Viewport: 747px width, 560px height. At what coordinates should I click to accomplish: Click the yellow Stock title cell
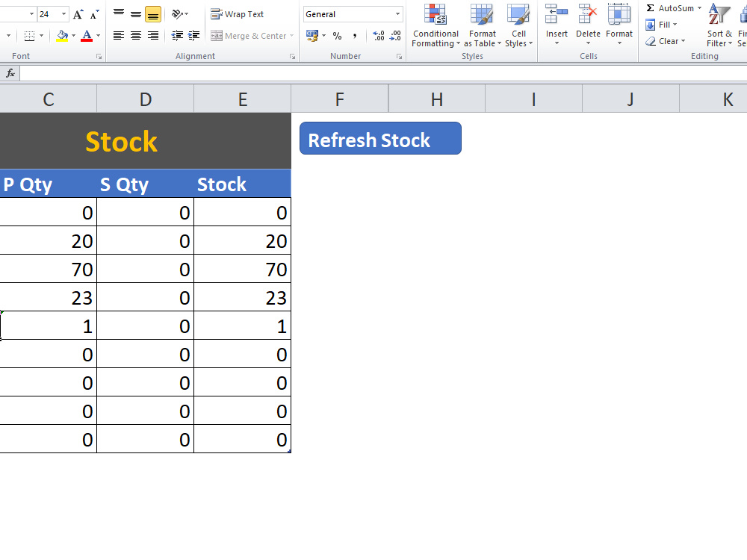[146, 141]
